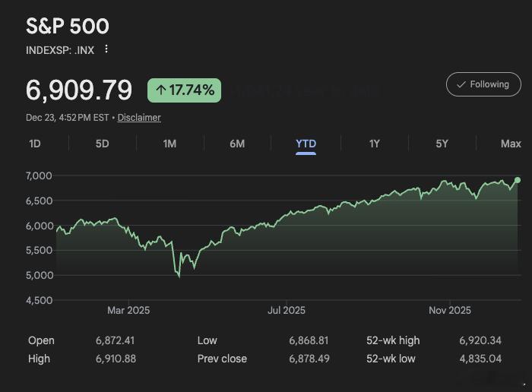This screenshot has width=532, height=392.
Task: Open the Disclaimer link
Action: pyautogui.click(x=139, y=118)
